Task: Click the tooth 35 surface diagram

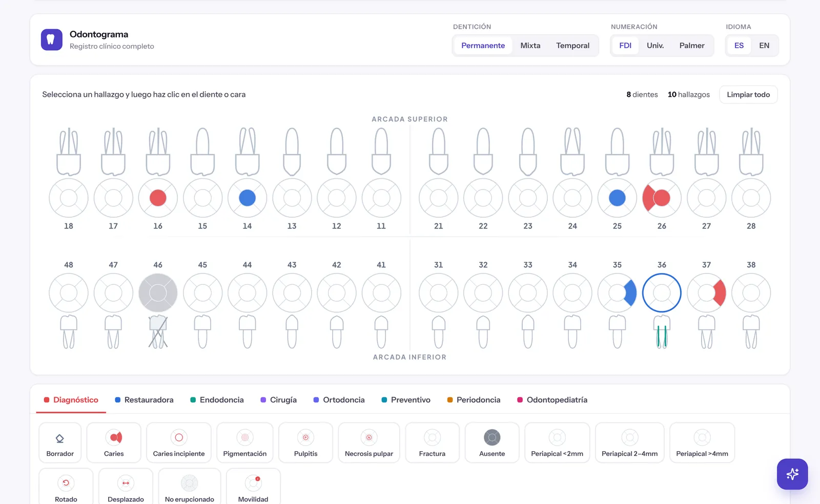Action: click(x=617, y=293)
